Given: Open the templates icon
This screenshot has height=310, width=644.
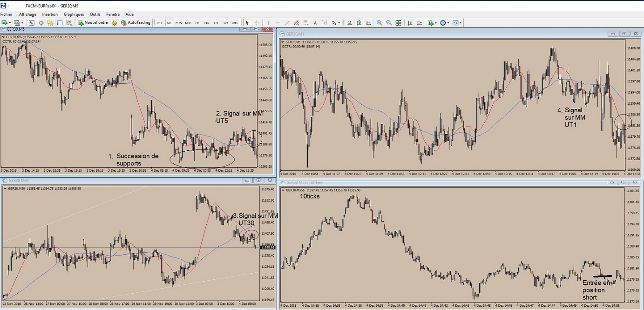Looking at the screenshot, I should [455, 23].
